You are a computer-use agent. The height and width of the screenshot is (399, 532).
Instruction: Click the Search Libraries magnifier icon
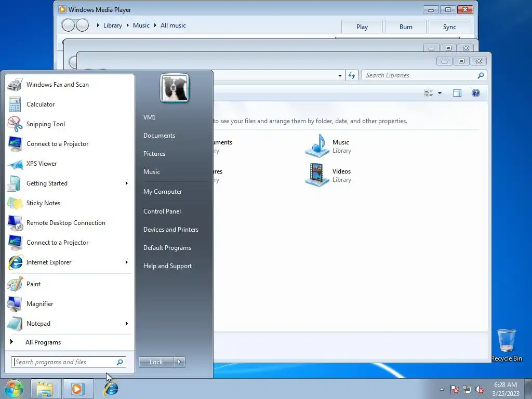[x=481, y=75]
